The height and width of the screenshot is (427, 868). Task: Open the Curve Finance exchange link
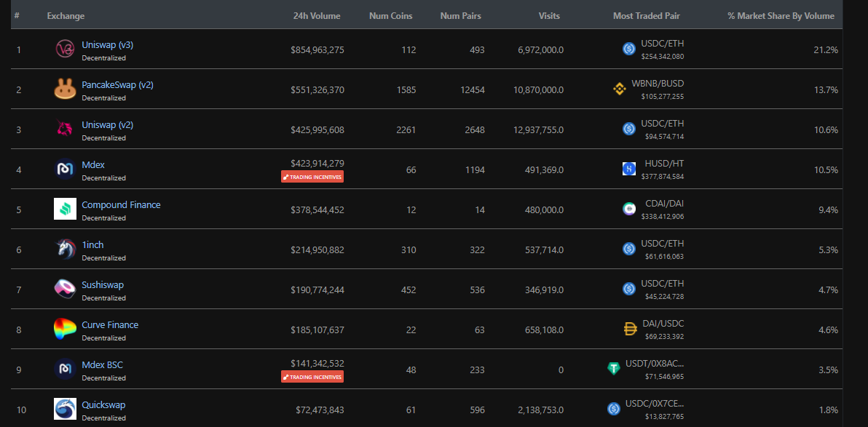click(x=110, y=324)
